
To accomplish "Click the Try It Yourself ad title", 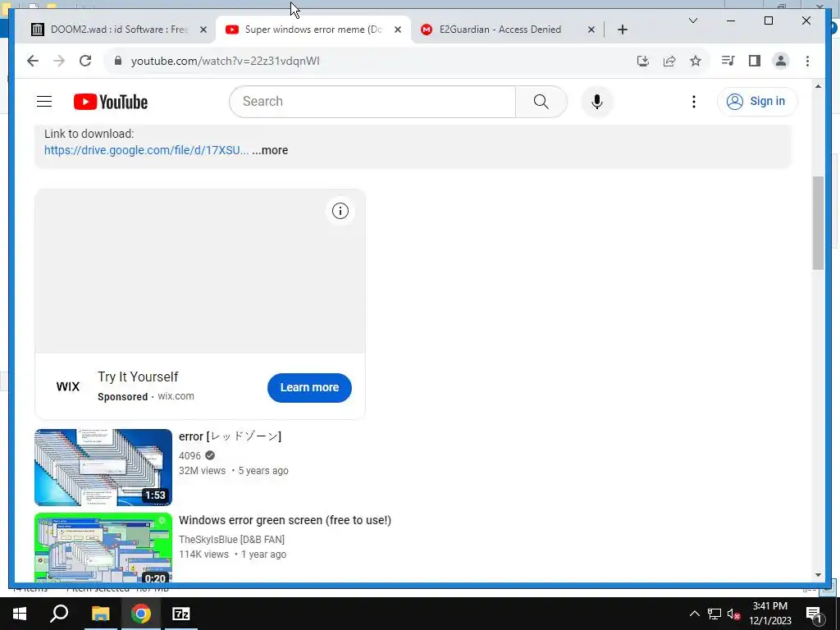I will point(138,377).
